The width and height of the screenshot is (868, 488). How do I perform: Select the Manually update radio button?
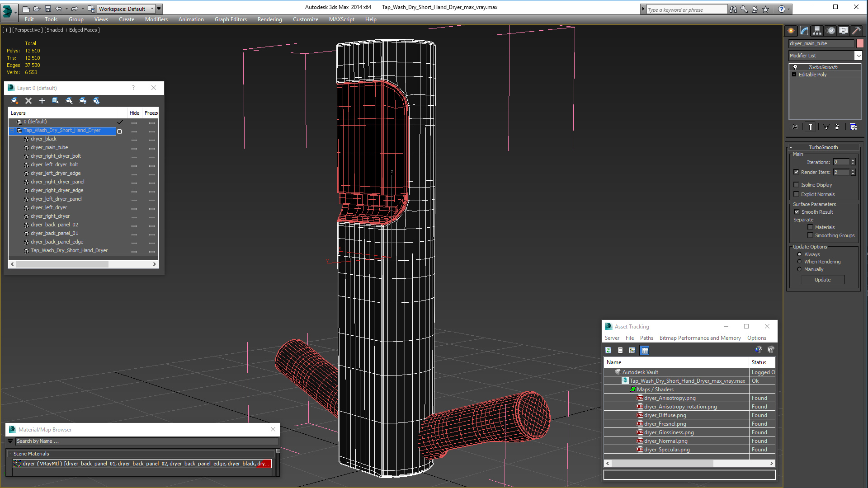pyautogui.click(x=799, y=269)
